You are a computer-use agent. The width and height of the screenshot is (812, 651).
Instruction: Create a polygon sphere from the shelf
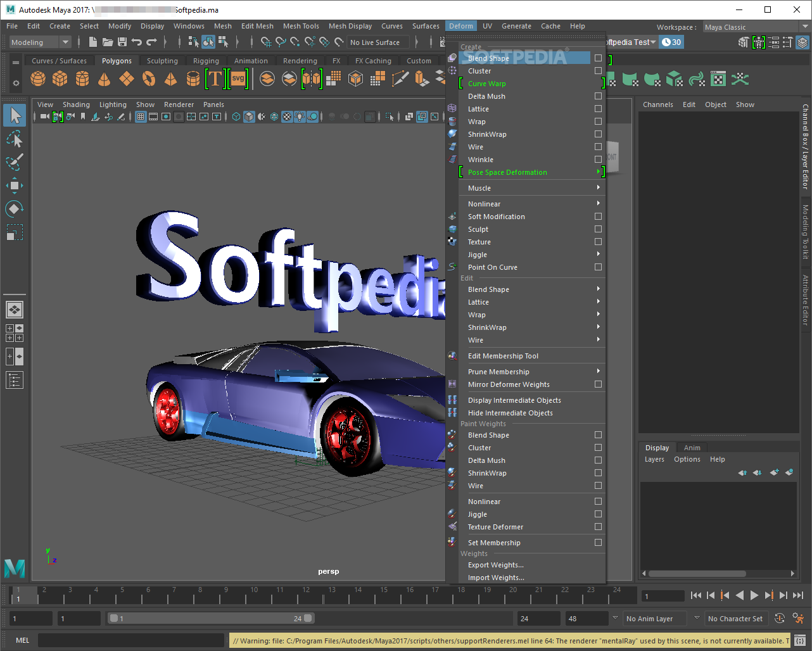click(x=38, y=79)
